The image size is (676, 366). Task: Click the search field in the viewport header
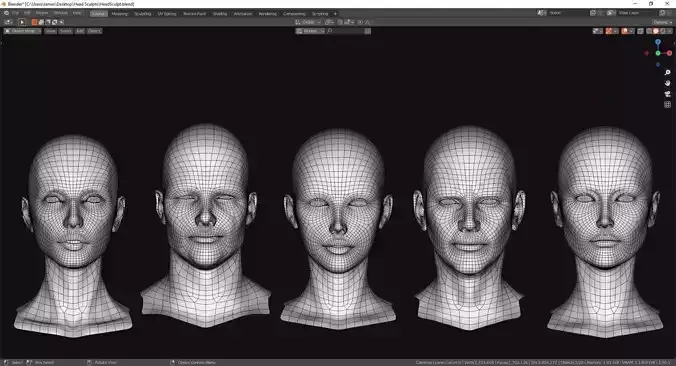coord(346,31)
